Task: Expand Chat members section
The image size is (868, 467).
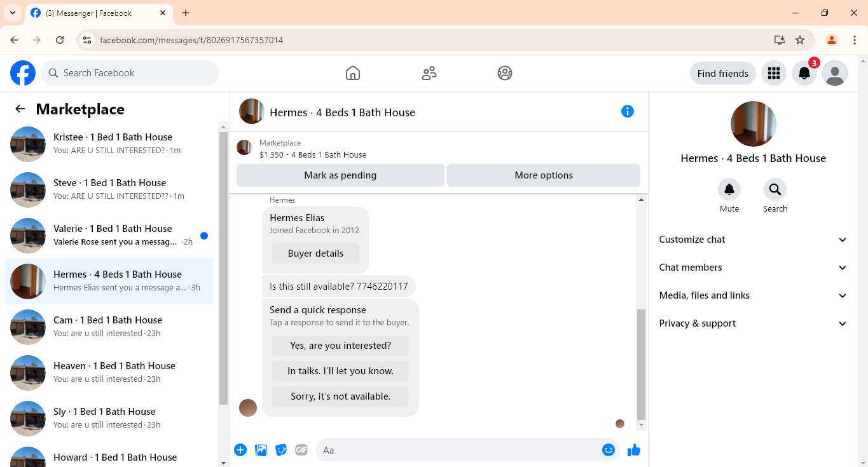Action: pyautogui.click(x=754, y=267)
